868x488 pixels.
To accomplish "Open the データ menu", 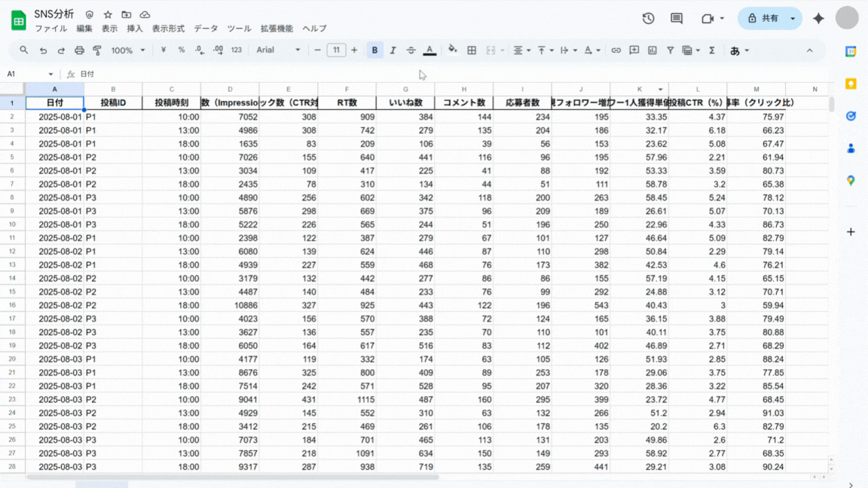I will tap(206, 28).
